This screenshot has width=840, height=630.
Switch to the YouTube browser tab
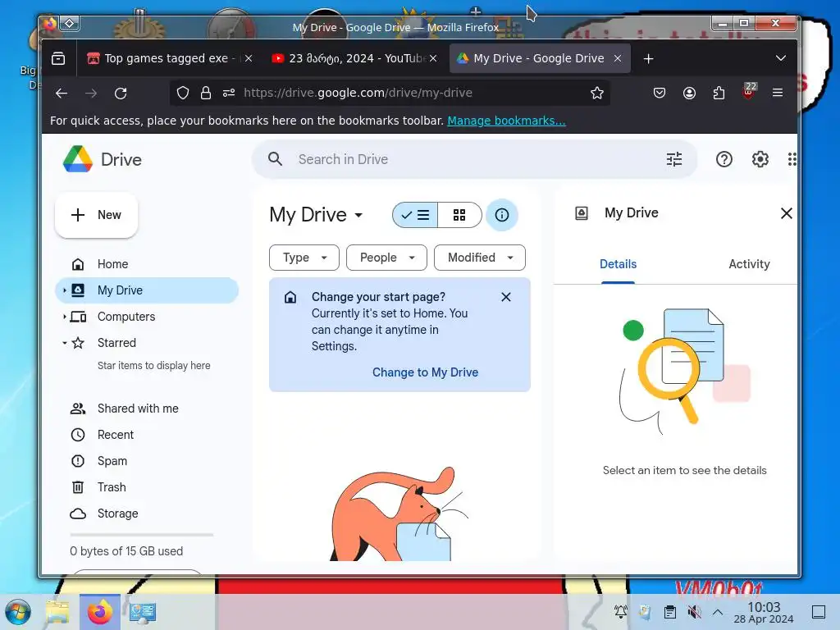click(x=354, y=58)
